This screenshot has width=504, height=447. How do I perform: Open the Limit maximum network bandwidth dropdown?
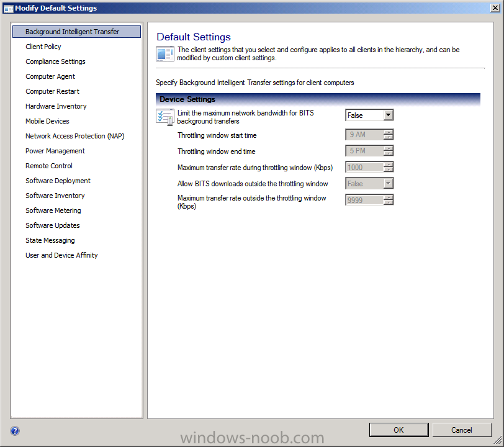(389, 115)
